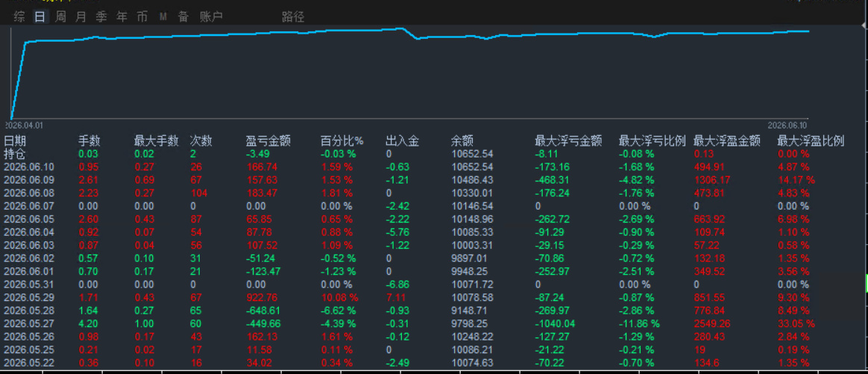
Task: Select the 日 daily tab
Action: (40, 17)
